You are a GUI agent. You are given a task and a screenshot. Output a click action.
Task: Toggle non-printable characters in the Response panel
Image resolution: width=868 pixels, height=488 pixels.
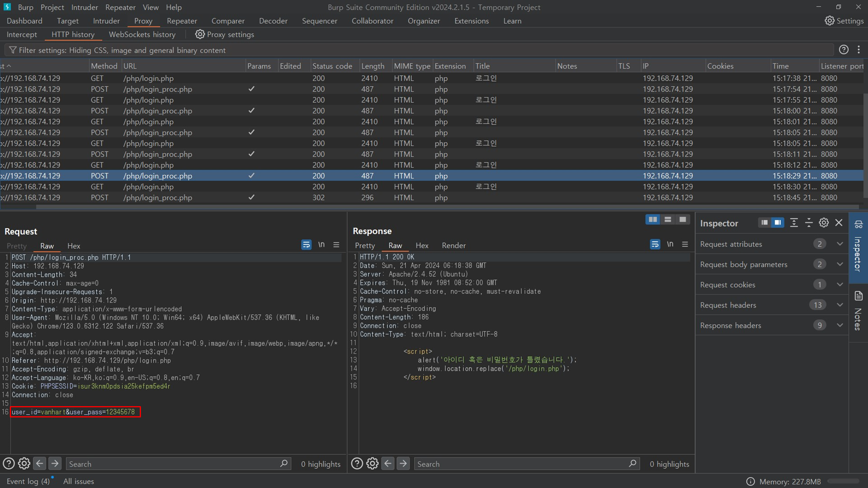670,244
